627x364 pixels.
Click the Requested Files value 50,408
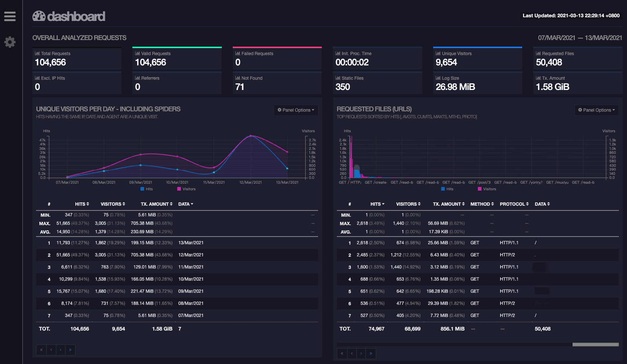pos(549,62)
